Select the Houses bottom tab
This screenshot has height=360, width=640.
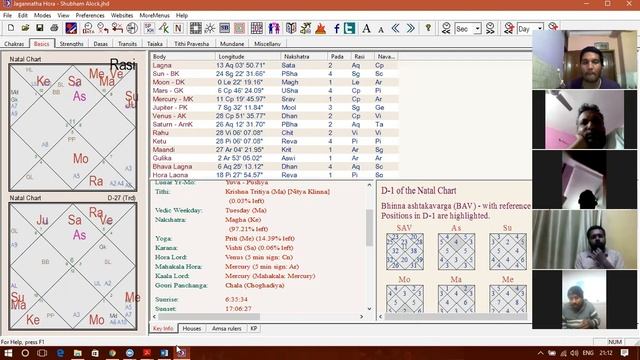pyautogui.click(x=192, y=329)
